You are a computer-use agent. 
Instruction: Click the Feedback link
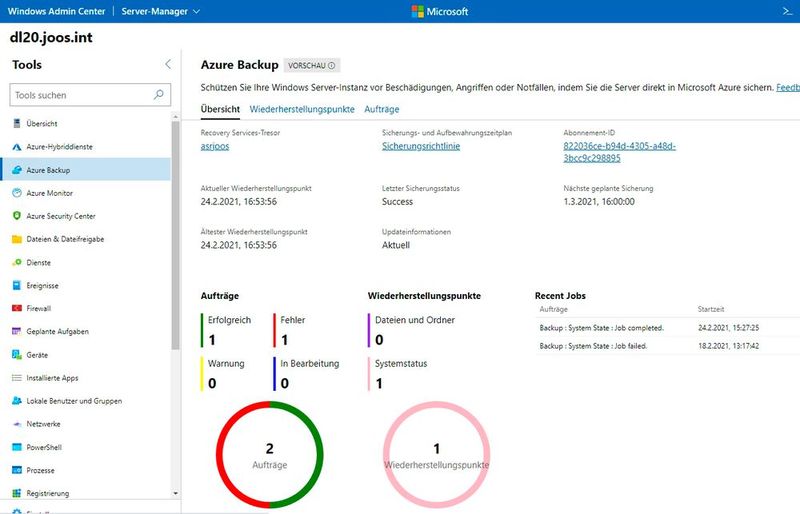click(788, 87)
